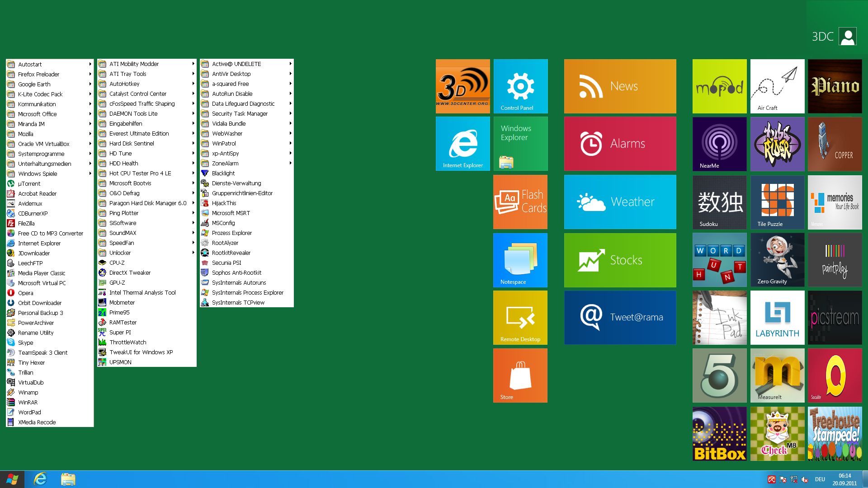Click Windows Explorer icon in taskbar

[x=68, y=479]
